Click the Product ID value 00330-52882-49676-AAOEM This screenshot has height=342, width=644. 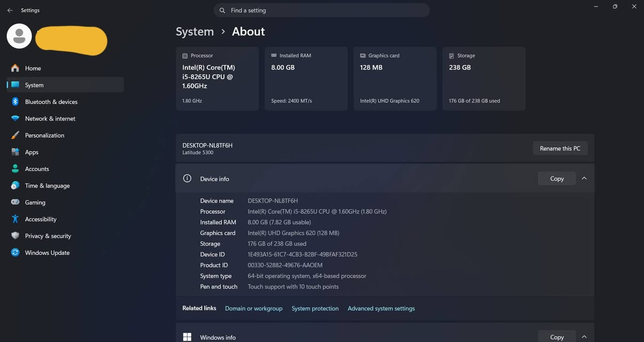pos(285,265)
